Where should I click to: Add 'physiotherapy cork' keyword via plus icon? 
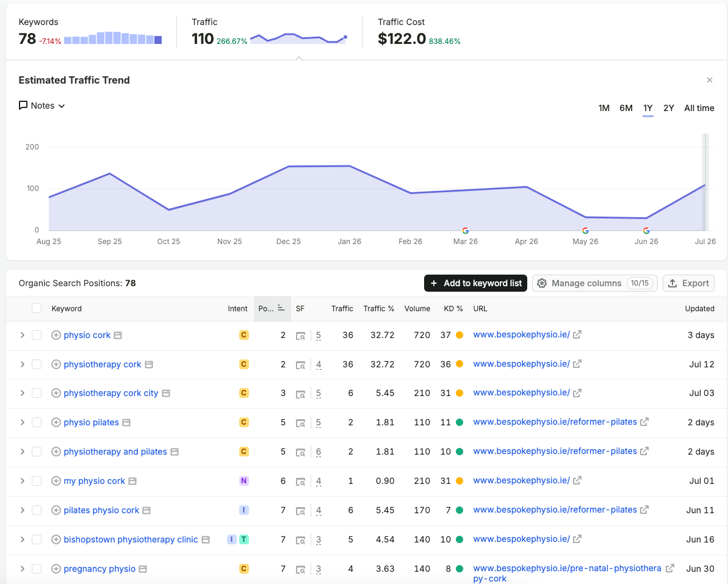click(x=56, y=364)
